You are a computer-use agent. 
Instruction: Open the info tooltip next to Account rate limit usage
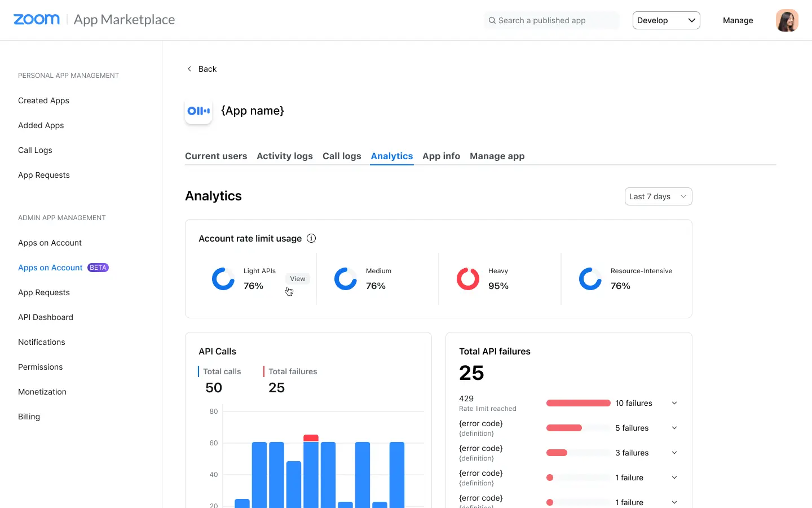[x=311, y=238]
